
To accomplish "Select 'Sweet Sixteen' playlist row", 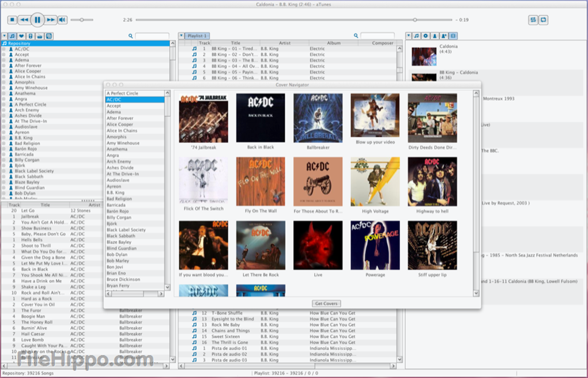I will 287,337.
